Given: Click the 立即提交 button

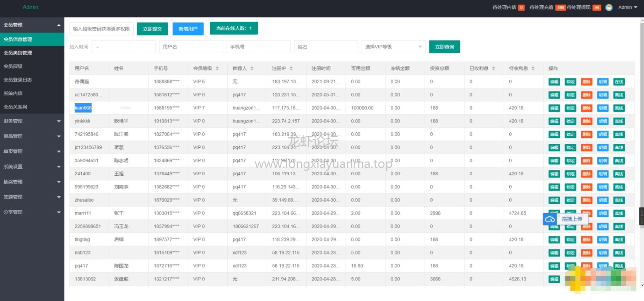Looking at the screenshot, I should 152,29.
